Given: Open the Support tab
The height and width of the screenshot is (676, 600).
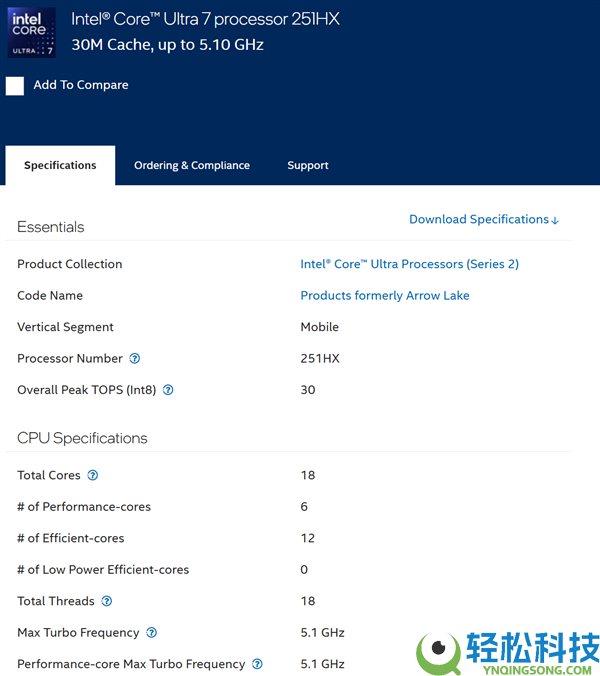Looking at the screenshot, I should click(x=308, y=166).
